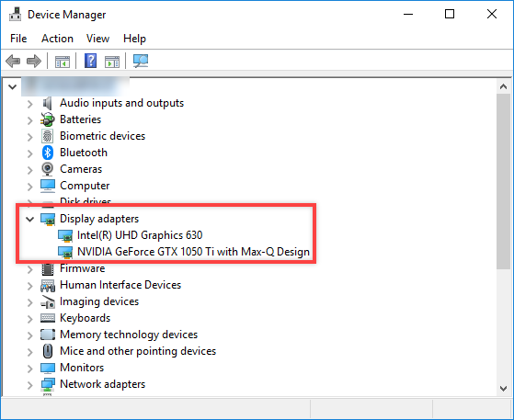
Task: Toggle the action pane toolbar icon
Action: click(x=112, y=62)
